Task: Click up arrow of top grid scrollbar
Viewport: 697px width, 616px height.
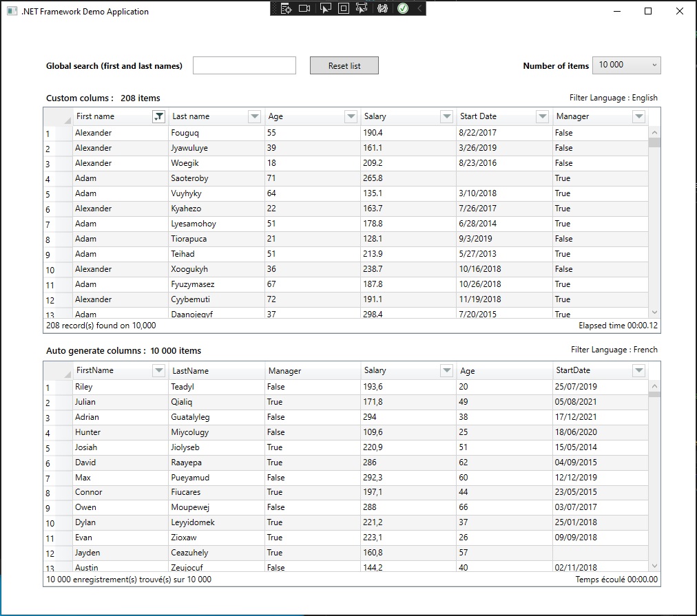Action: (x=654, y=132)
